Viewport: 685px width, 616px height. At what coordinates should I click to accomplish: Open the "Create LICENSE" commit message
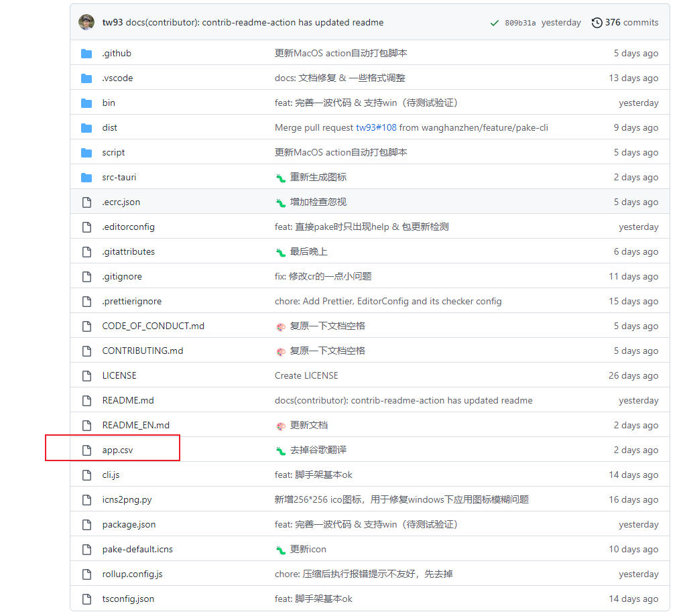(306, 376)
